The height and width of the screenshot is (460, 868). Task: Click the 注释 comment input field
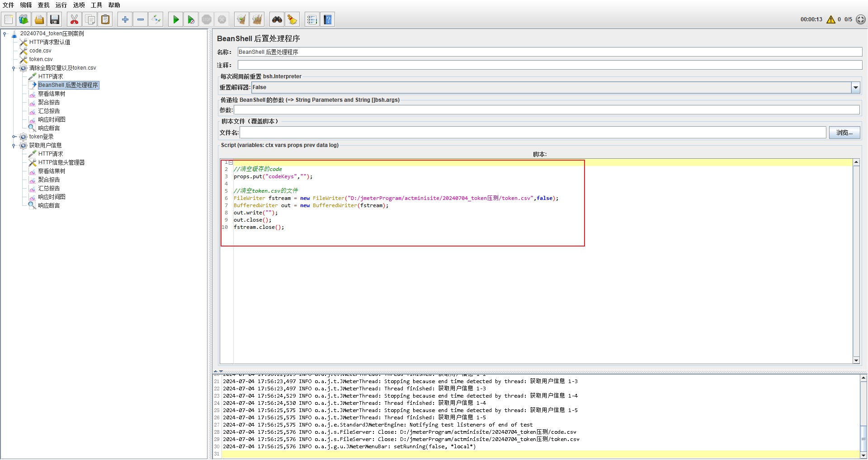pyautogui.click(x=549, y=65)
